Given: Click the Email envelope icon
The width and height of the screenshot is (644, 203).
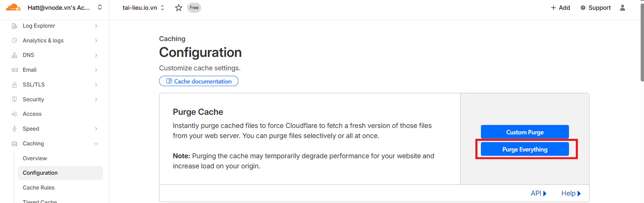Looking at the screenshot, I should point(14,70).
